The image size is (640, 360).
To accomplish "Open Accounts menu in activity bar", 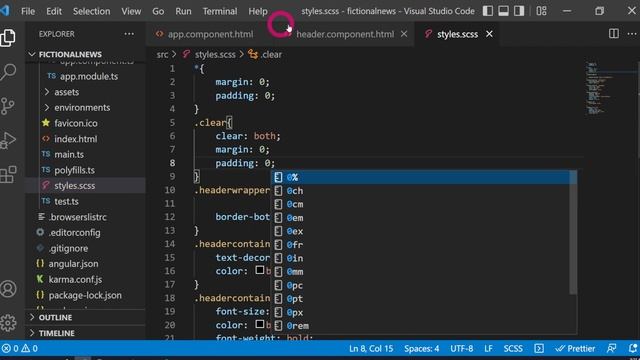I will coord(8,289).
